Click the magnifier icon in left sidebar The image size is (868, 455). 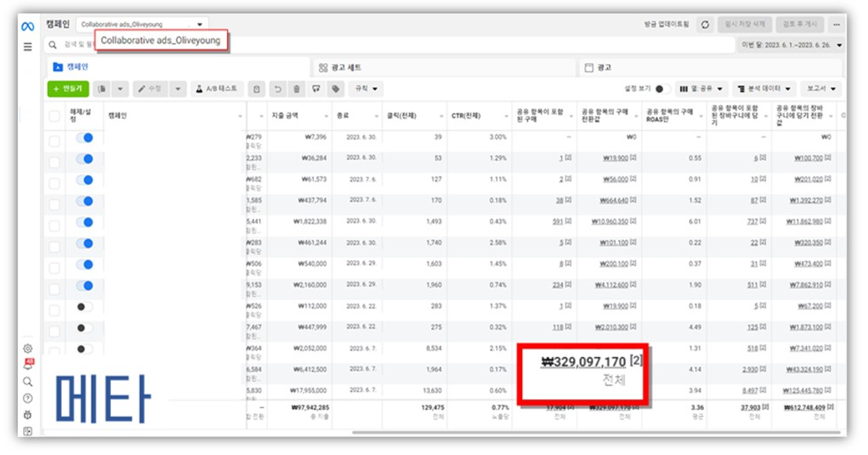[x=28, y=382]
